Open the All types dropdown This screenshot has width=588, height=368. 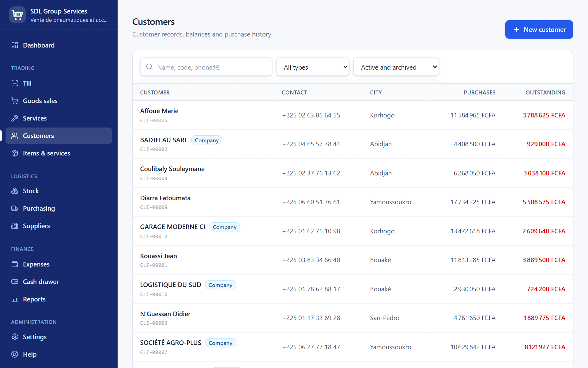(313, 67)
